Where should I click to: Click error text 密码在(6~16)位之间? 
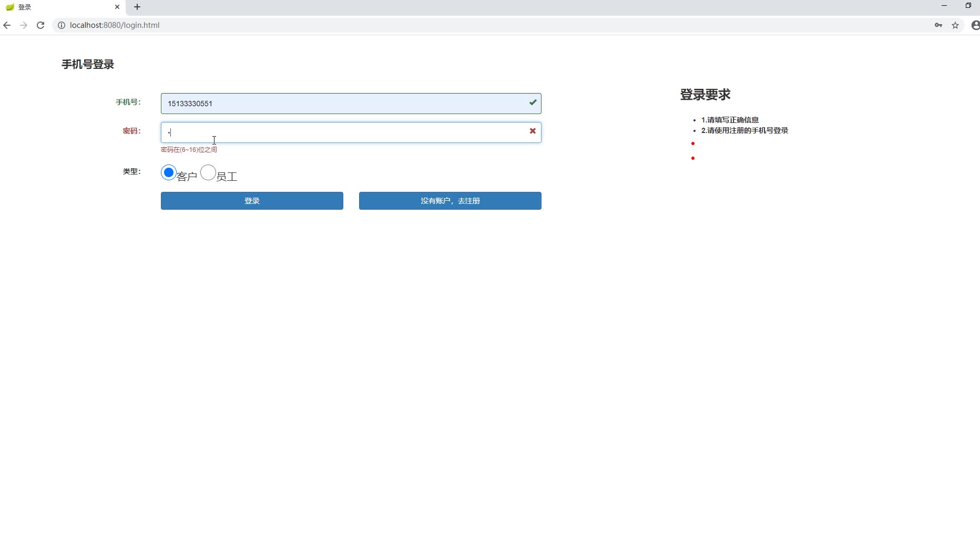(x=189, y=150)
